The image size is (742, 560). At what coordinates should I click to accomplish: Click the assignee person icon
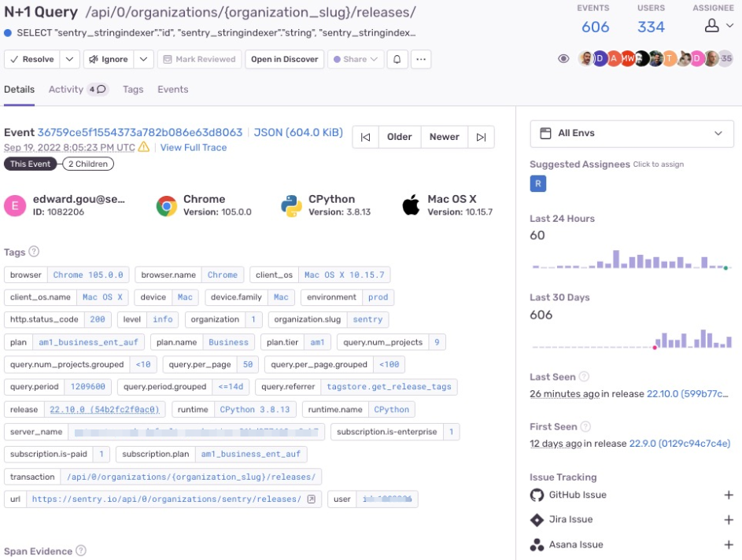coord(712,25)
